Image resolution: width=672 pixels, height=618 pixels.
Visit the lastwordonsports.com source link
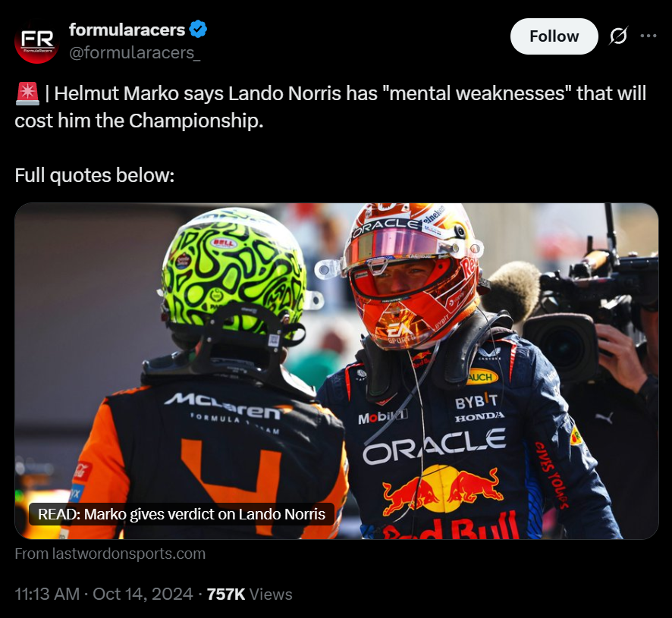(x=110, y=554)
